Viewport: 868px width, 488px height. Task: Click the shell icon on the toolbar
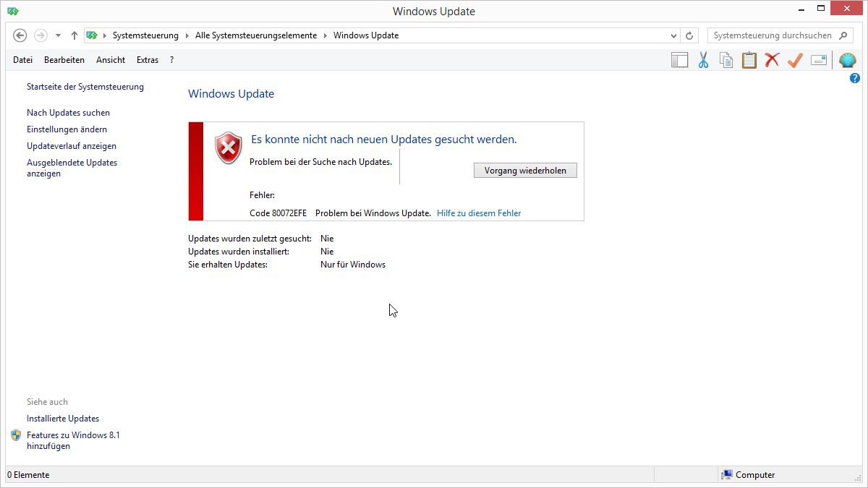tap(848, 60)
